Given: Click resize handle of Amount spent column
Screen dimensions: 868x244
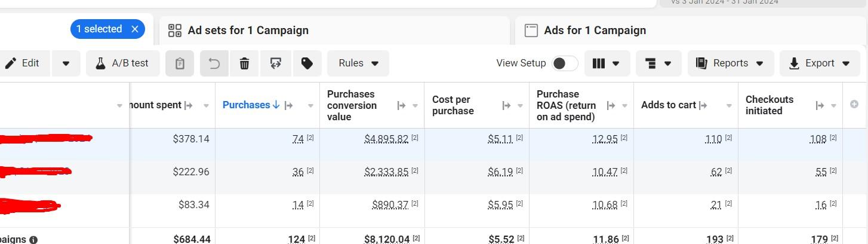Looking at the screenshot, I should click(189, 105).
